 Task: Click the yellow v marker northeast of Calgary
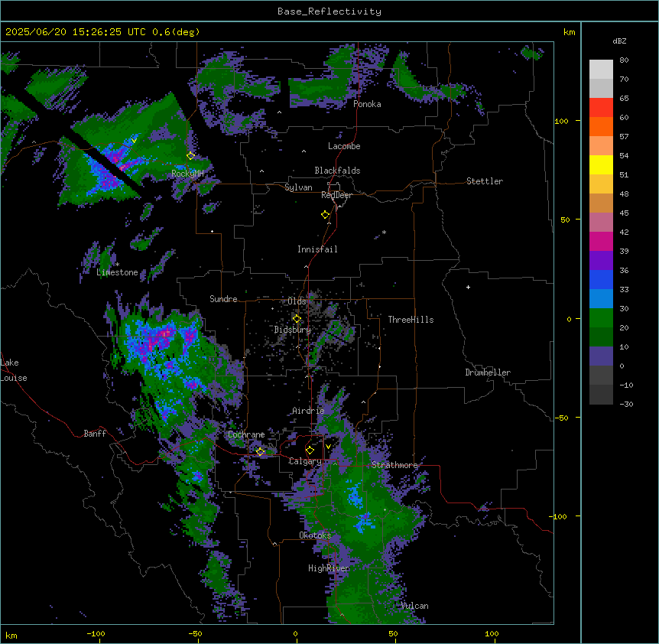[x=328, y=447]
